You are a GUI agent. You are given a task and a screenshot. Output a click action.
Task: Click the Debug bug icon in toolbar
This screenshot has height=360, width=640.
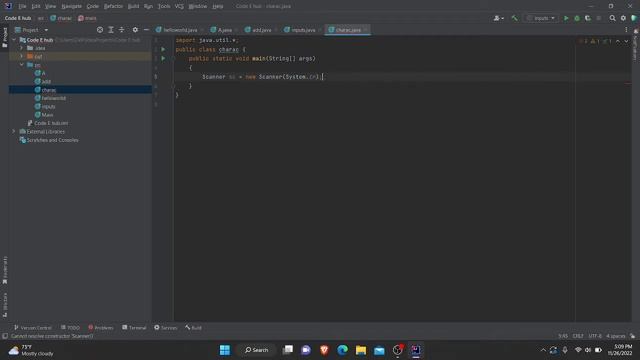point(577,18)
